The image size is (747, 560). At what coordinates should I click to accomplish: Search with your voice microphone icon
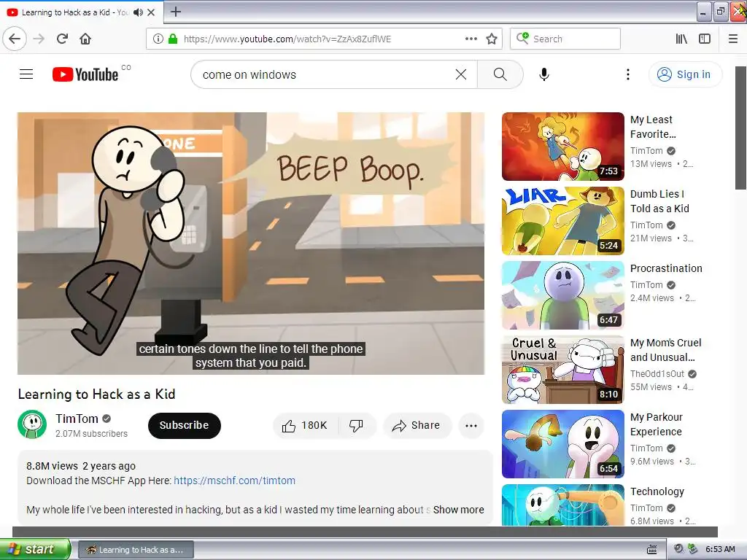[544, 74]
